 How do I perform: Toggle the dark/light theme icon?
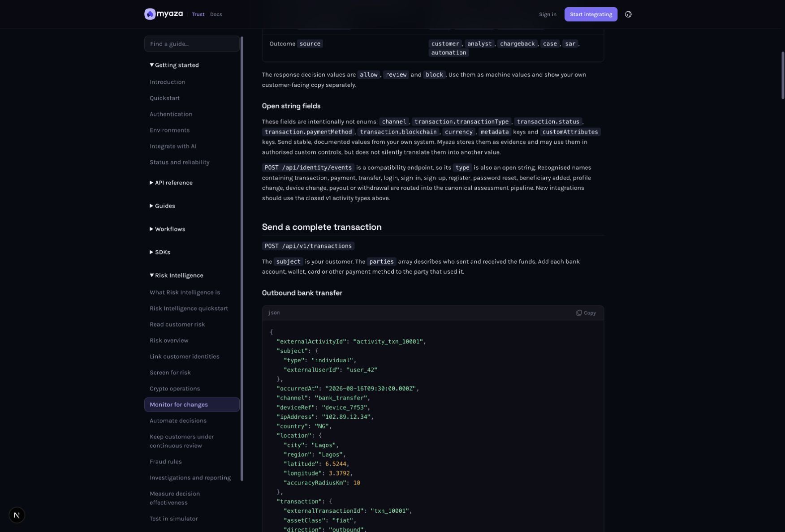[628, 14]
